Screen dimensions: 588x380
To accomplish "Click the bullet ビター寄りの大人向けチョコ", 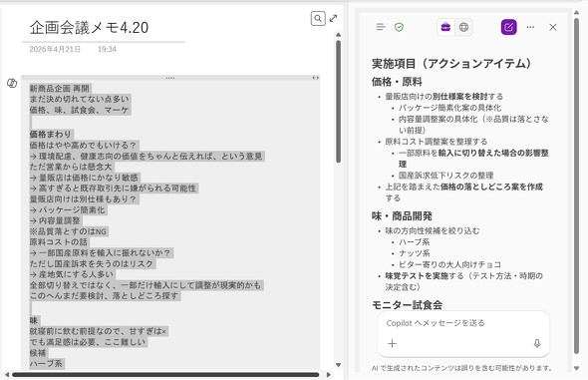I will click(449, 264).
